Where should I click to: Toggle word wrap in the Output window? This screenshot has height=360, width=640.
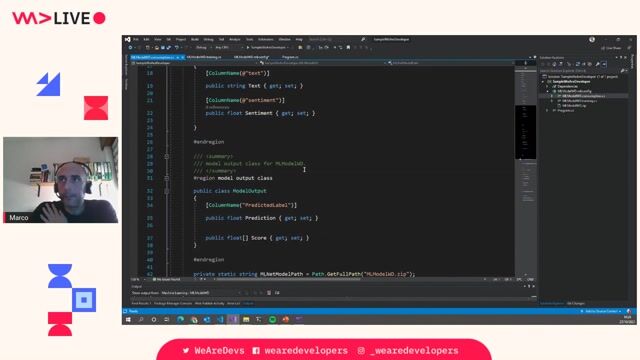coord(277,293)
